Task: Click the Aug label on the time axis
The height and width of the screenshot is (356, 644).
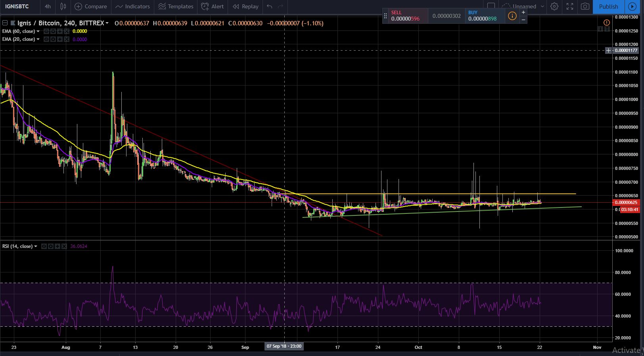Action: point(66,347)
